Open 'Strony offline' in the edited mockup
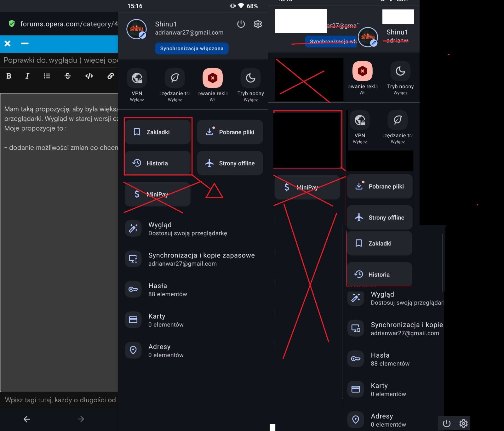Viewport: 504px width, 431px height. pyautogui.click(x=380, y=218)
